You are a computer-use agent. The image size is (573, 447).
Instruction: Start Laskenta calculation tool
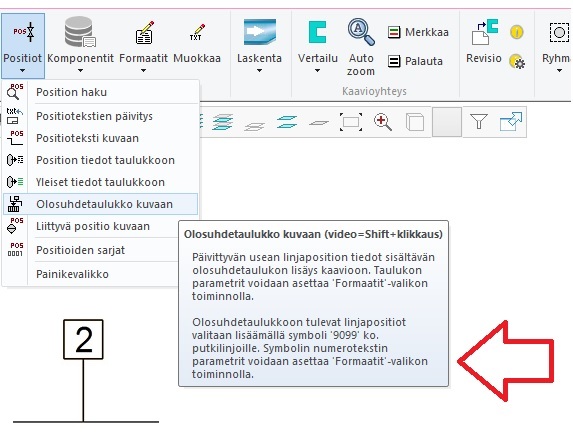pyautogui.click(x=259, y=32)
